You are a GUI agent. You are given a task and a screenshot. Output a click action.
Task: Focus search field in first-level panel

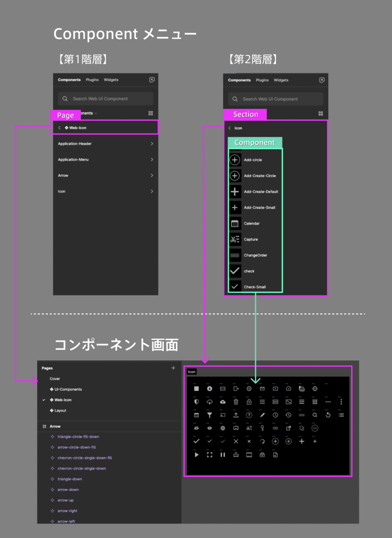[106, 99]
